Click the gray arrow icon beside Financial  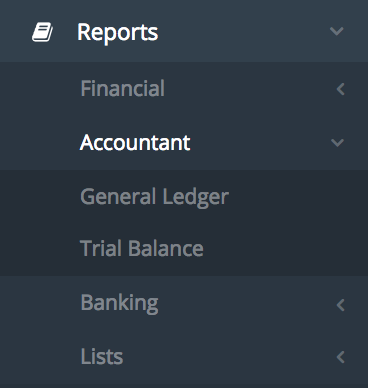point(340,89)
